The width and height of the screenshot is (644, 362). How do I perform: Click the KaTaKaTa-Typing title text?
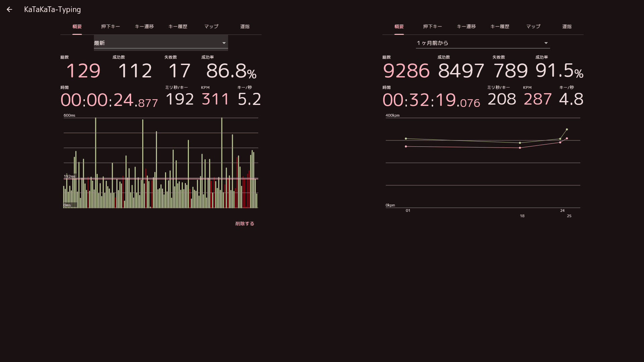[x=52, y=9]
